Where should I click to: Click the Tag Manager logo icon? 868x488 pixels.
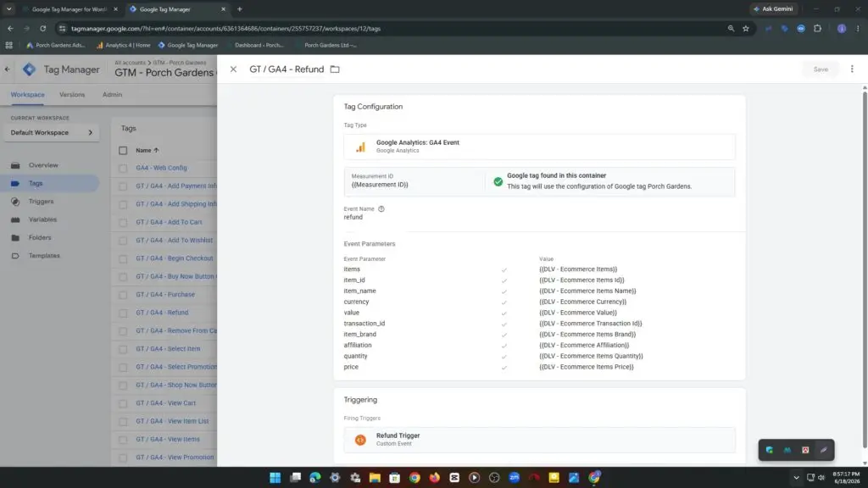pyautogui.click(x=30, y=69)
